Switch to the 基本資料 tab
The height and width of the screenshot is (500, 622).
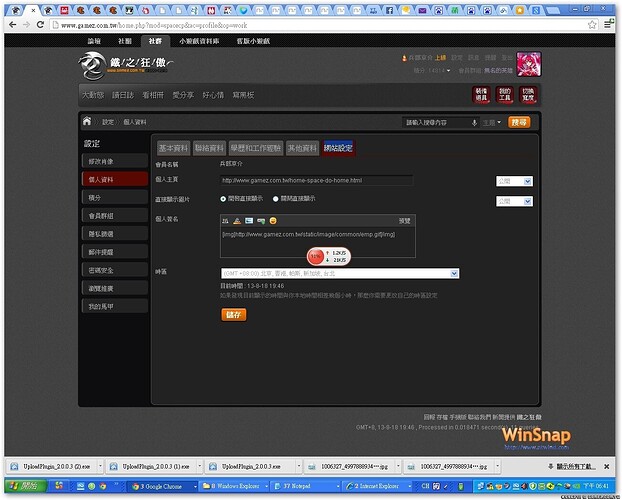click(173, 148)
